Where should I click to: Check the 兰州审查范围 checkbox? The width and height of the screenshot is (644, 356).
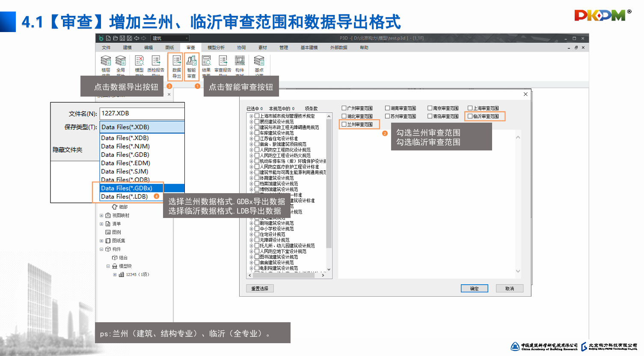(344, 124)
